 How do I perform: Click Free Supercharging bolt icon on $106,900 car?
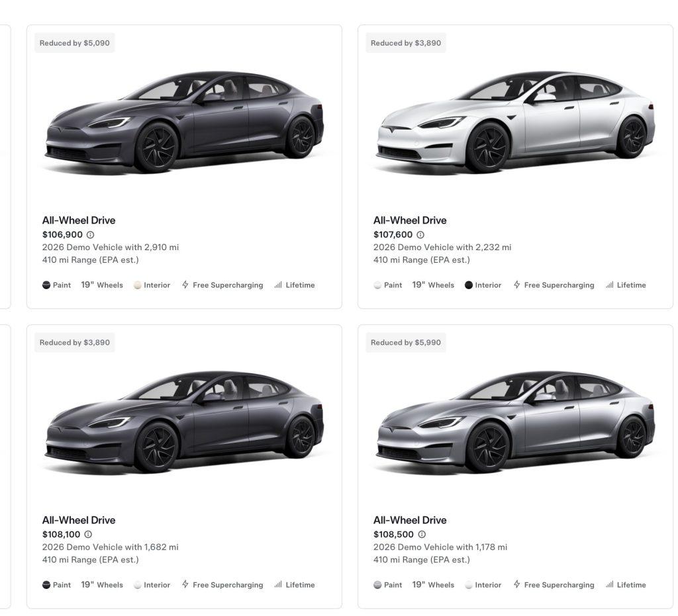185,285
